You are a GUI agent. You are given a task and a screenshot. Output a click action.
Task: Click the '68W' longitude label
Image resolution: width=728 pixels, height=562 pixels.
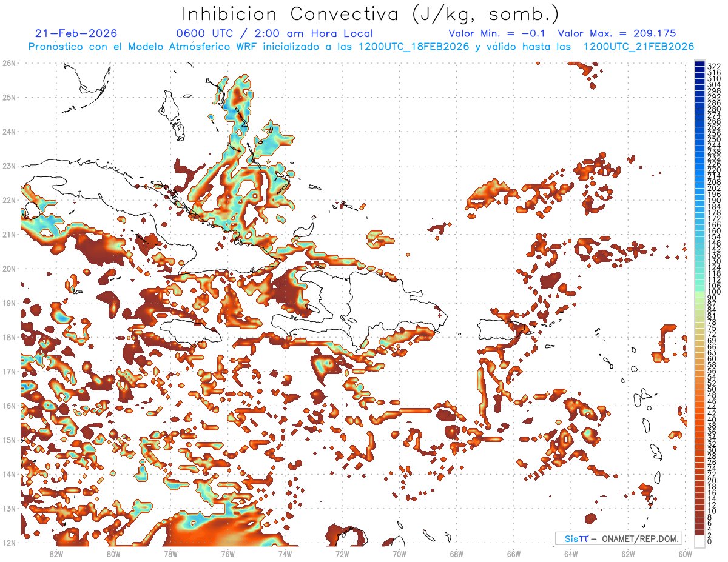(456, 554)
